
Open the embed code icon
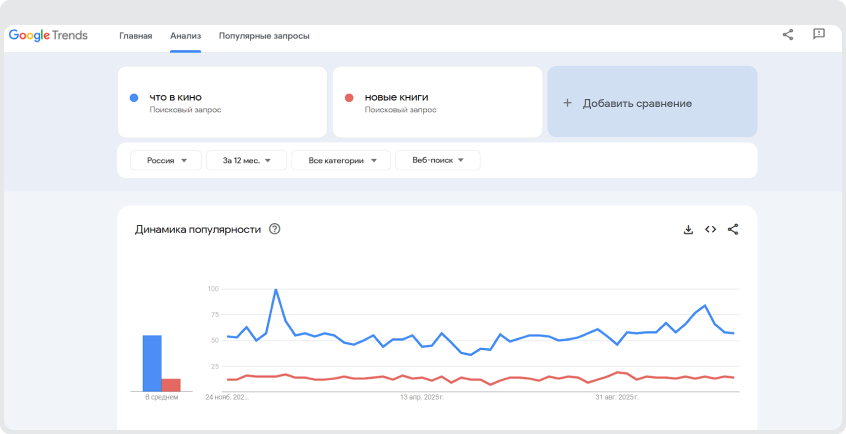pos(710,229)
